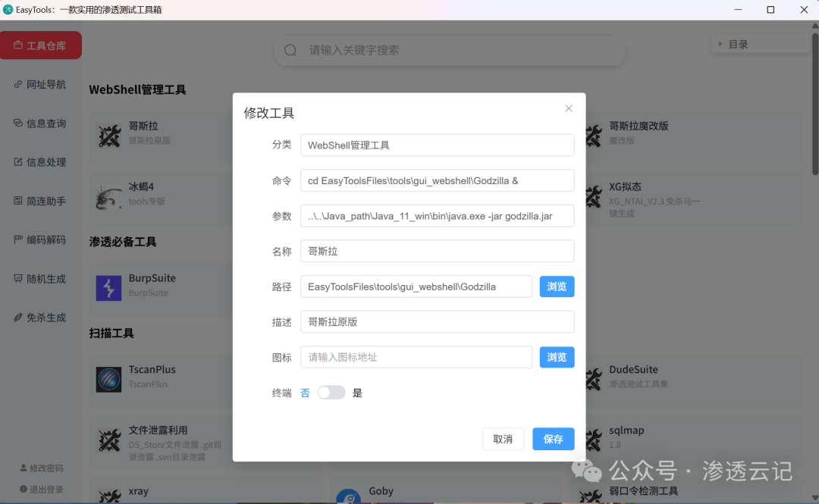Click the 简连助手 sidebar icon
The height and width of the screenshot is (504, 819).
click(17, 201)
